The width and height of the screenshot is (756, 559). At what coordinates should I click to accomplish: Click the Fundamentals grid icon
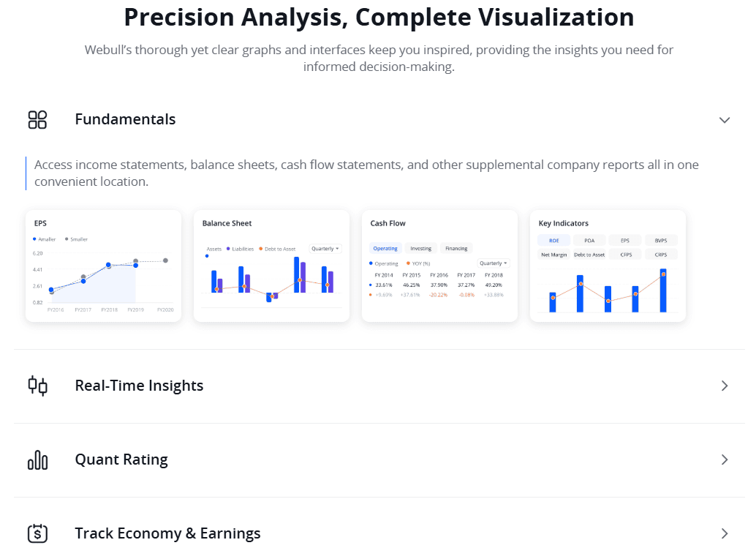(x=37, y=119)
